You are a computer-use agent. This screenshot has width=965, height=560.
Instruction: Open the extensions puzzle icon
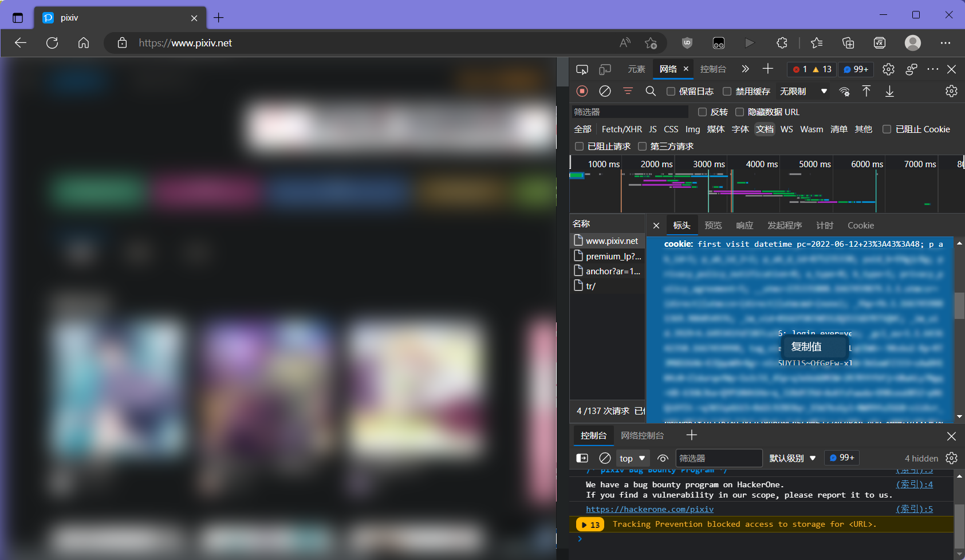point(782,43)
